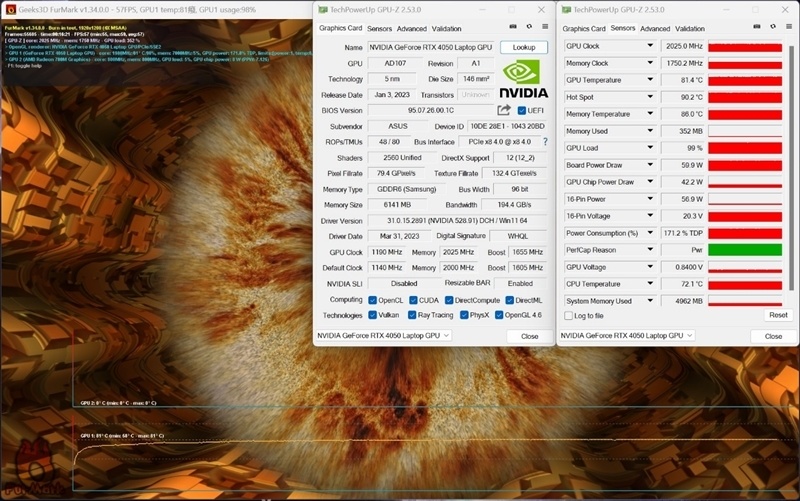Open the CPU Temperature sensor dropdown
The image size is (800, 501).
650,284
